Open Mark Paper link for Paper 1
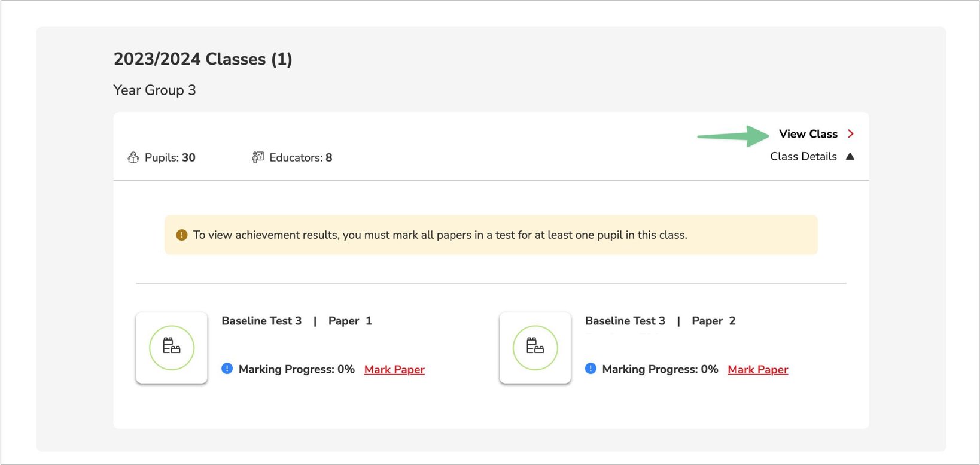Image resolution: width=980 pixels, height=465 pixels. coord(394,370)
